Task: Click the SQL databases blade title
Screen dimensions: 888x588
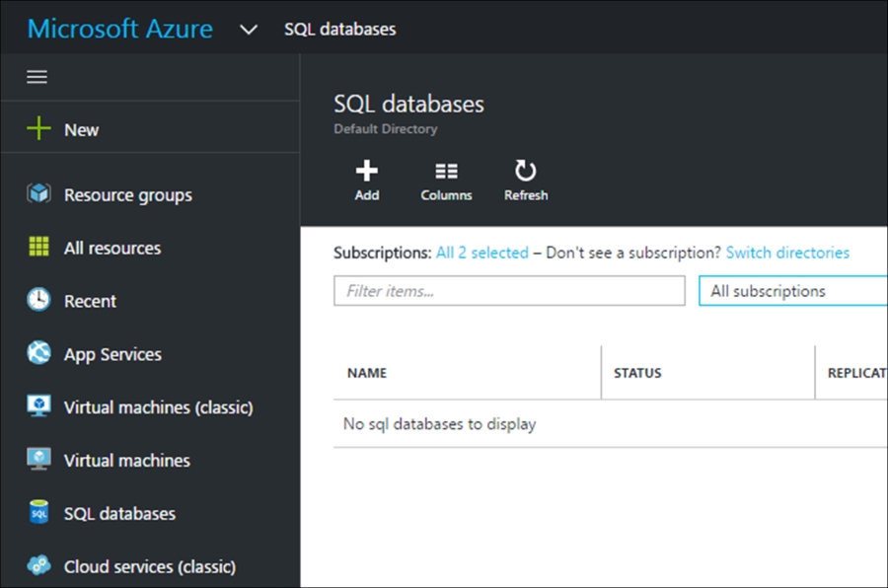Action: pos(408,104)
